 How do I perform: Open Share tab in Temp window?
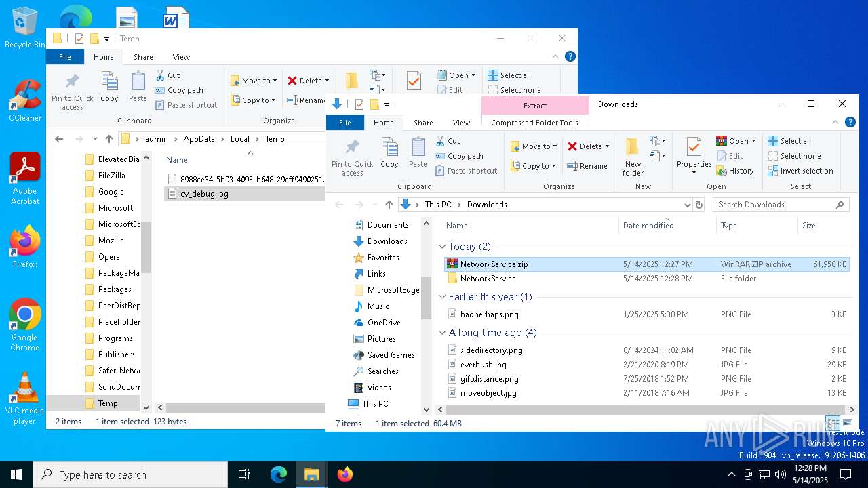pos(143,57)
